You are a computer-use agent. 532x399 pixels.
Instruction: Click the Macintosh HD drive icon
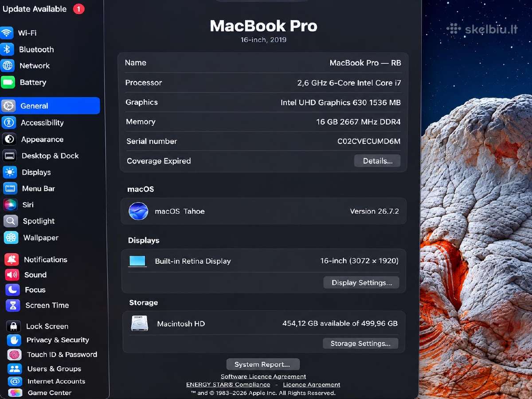coord(139,323)
